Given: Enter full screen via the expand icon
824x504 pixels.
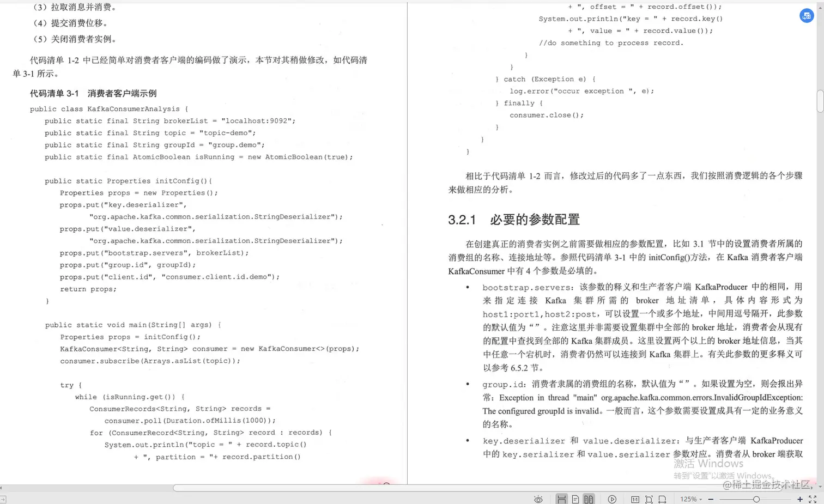Looking at the screenshot, I should [x=812, y=499].
